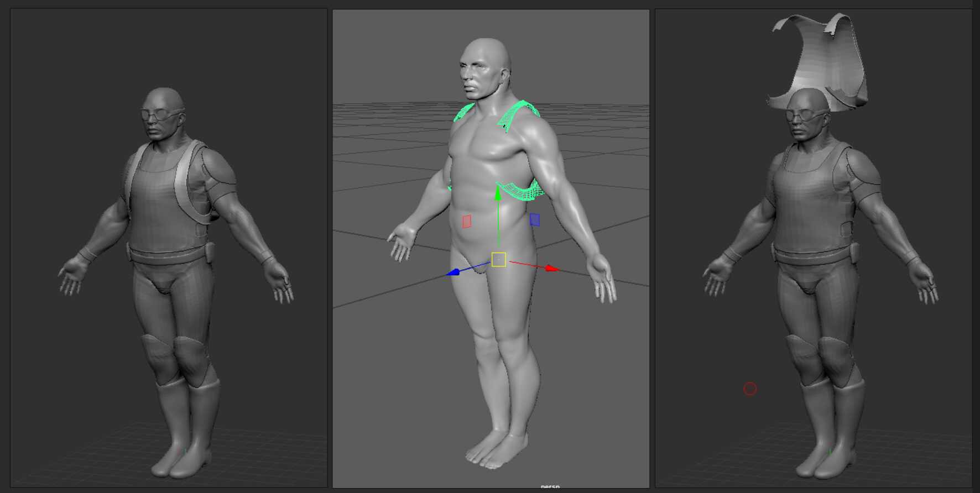Click the red plane handle of the manipulator
The width and height of the screenshot is (980, 493).
(x=467, y=221)
